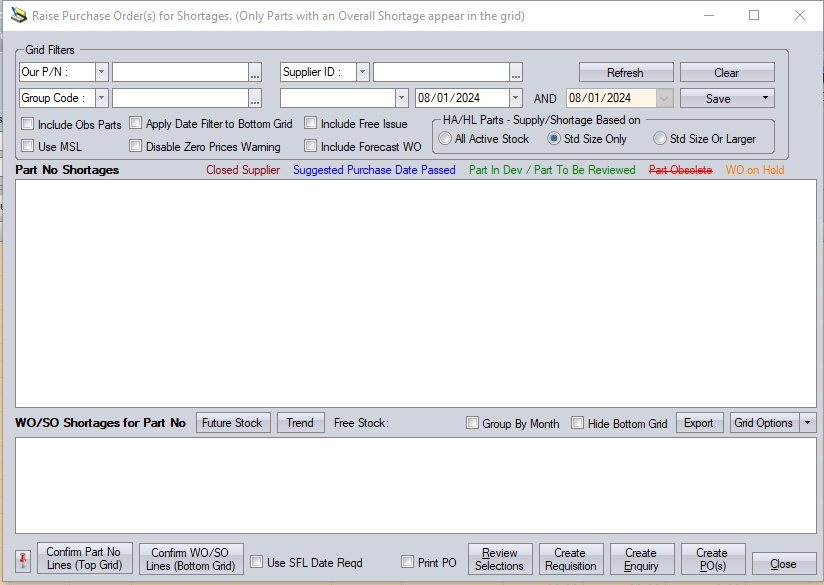Open the Future Stock view

point(232,423)
